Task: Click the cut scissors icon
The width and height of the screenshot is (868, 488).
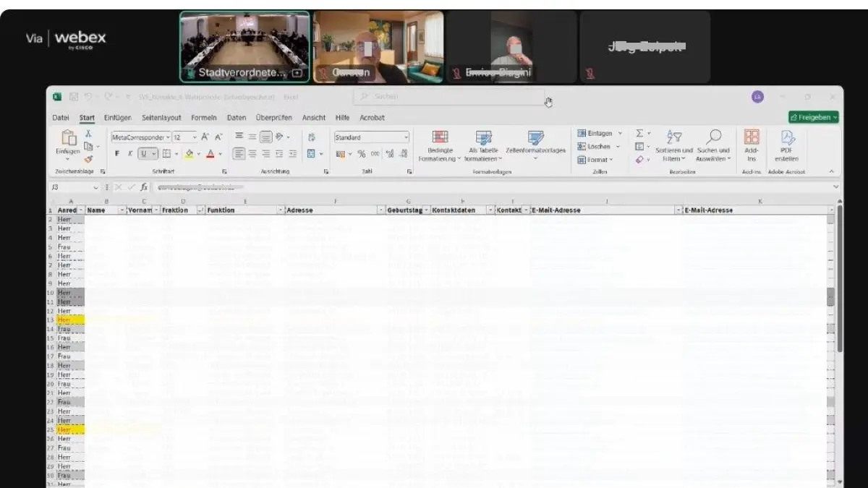Action: point(88,134)
